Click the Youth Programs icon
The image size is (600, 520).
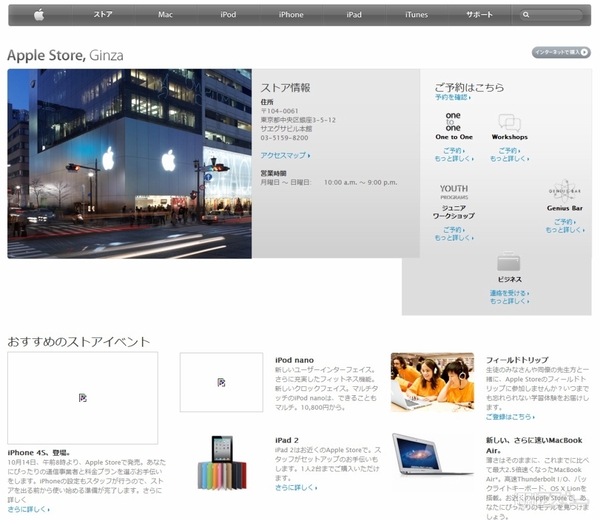pyautogui.click(x=454, y=192)
